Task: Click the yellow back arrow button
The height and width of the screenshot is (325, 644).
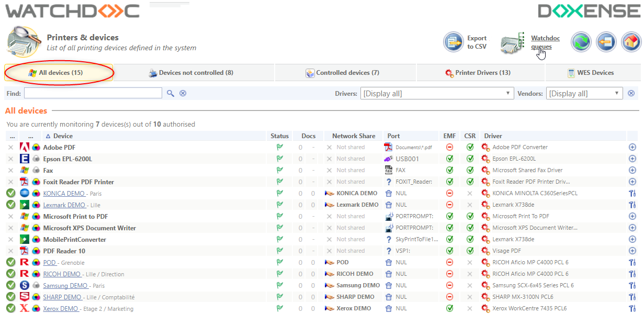Action: coord(606,42)
